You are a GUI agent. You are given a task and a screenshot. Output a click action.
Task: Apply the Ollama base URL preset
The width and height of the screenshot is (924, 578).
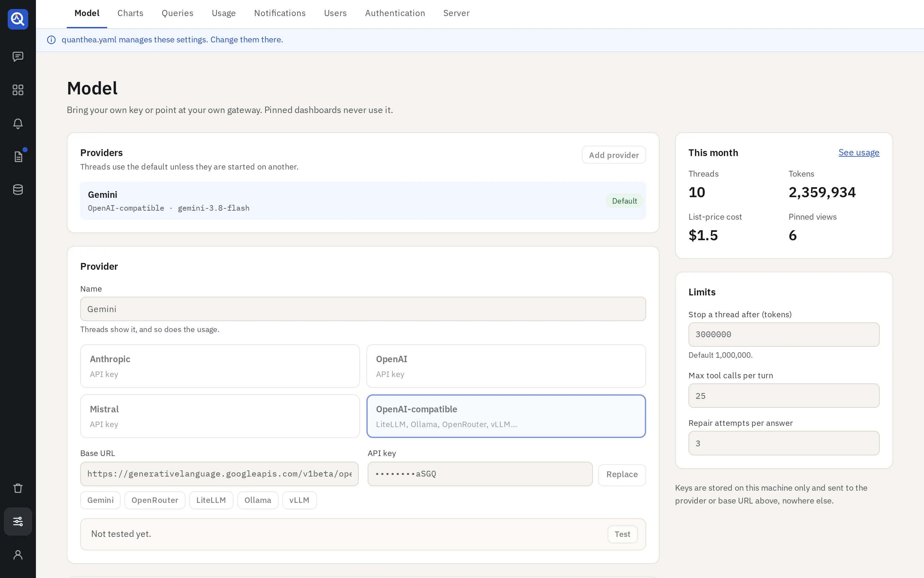pos(258,500)
